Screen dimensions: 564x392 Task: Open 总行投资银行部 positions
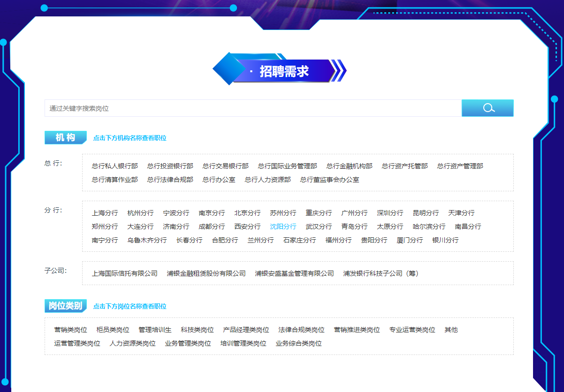point(170,166)
